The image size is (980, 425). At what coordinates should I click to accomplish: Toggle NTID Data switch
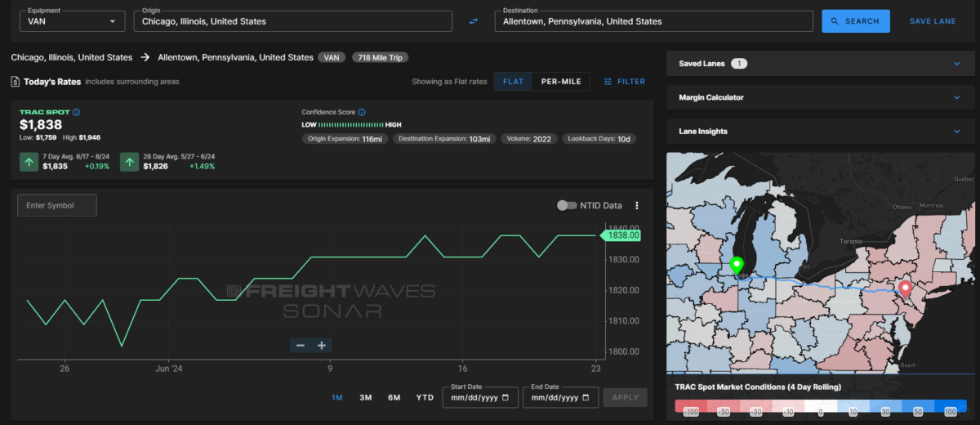pos(567,206)
